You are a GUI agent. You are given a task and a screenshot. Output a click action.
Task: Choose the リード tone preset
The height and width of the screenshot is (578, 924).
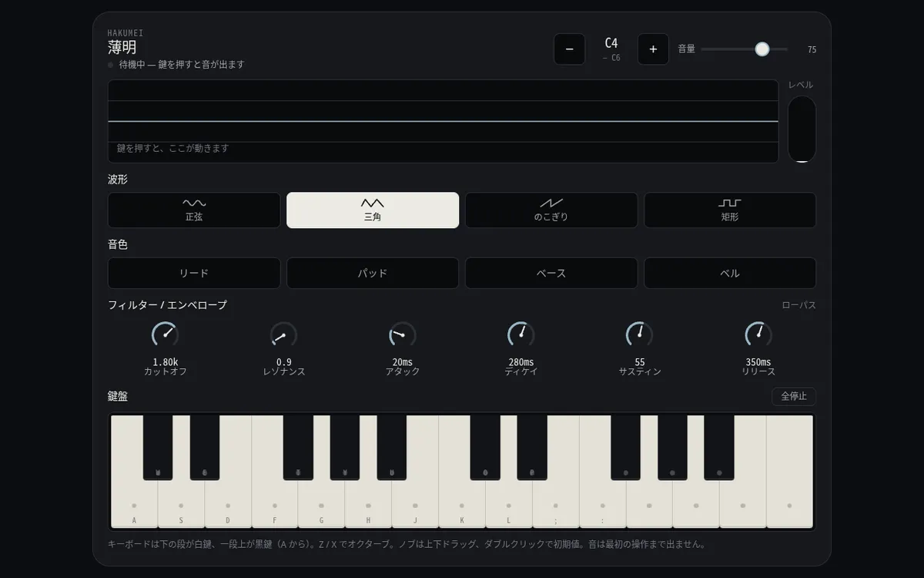[x=194, y=273]
